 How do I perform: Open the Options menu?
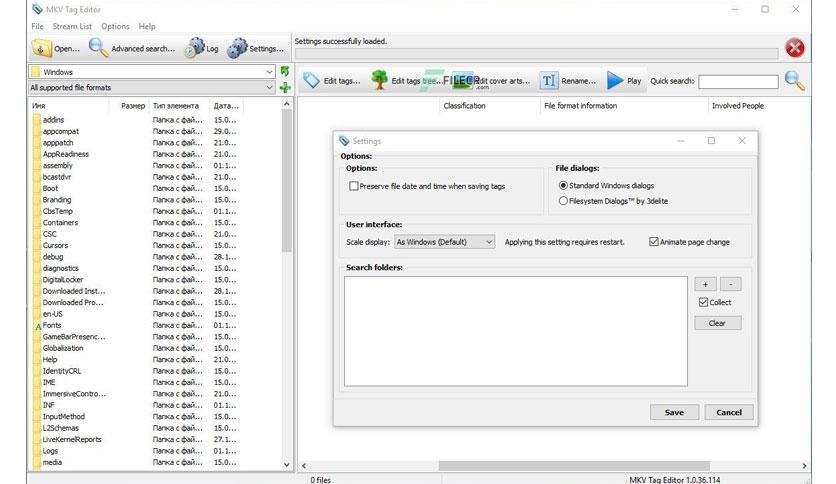[x=115, y=26]
